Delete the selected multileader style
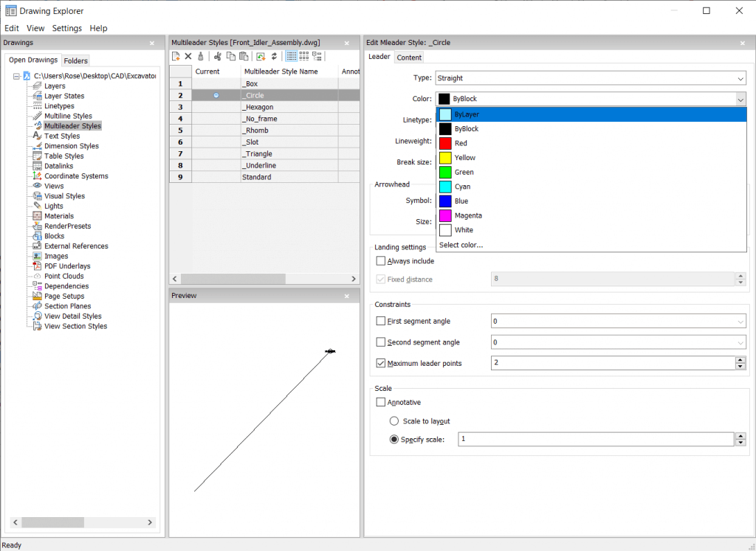Image resolution: width=756 pixels, height=551 pixels. tap(188, 56)
